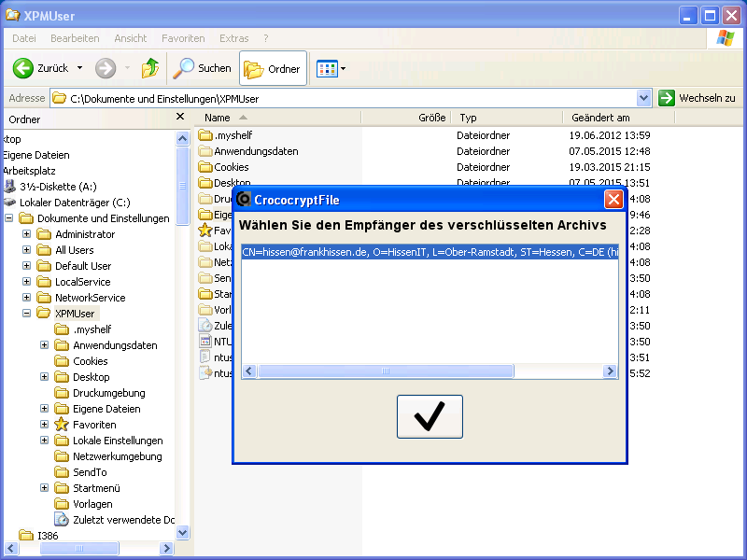Select Lokaler Datenträger (C:) drive icon
Screen dimensions: 747x560
9,203
